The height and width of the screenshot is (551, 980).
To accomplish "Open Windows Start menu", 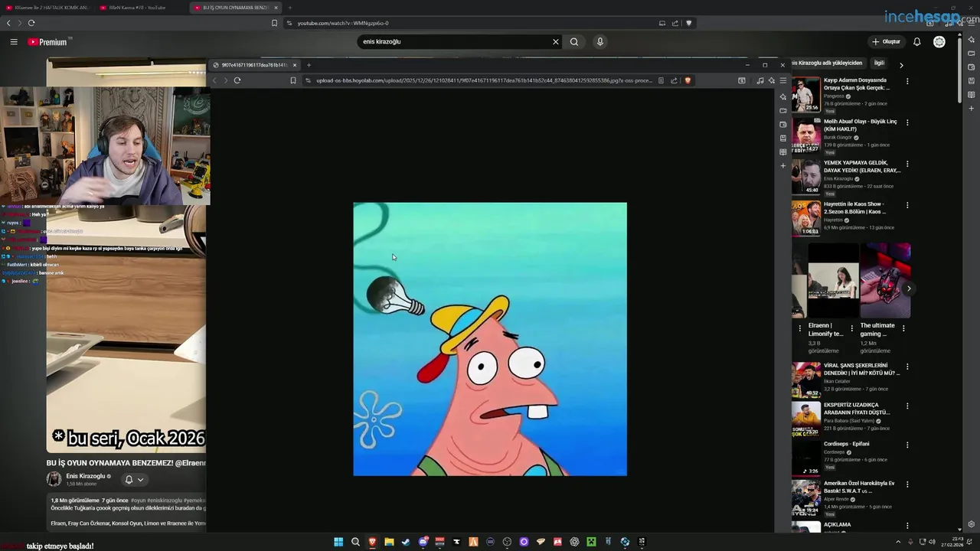I will (338, 542).
